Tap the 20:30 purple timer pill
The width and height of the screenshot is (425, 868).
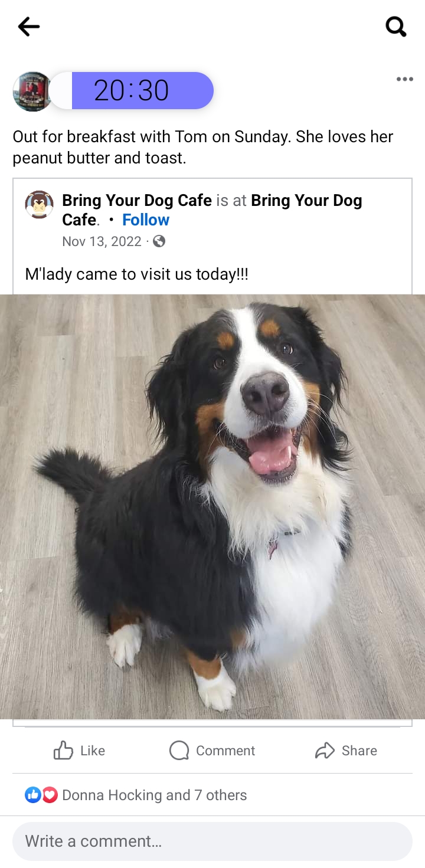coord(131,91)
